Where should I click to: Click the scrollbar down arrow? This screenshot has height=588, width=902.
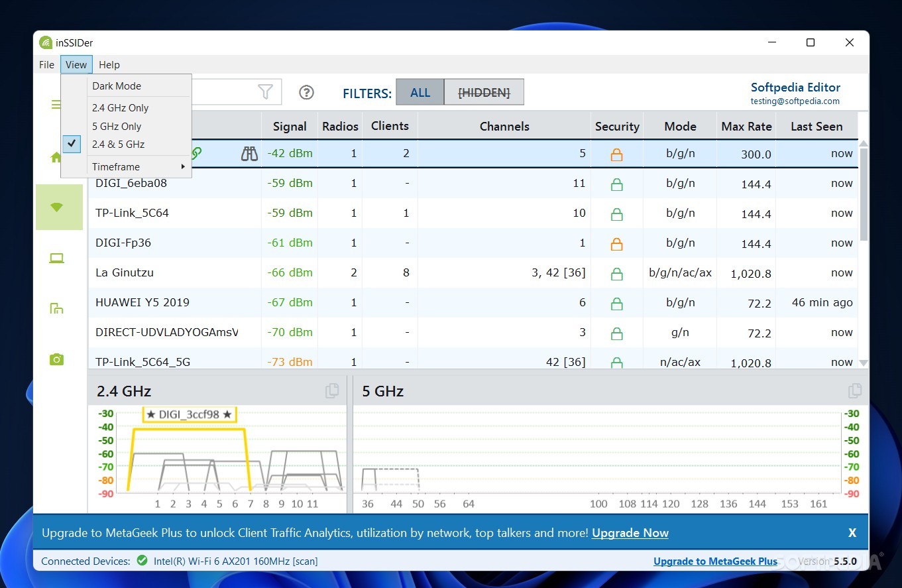[x=863, y=363]
